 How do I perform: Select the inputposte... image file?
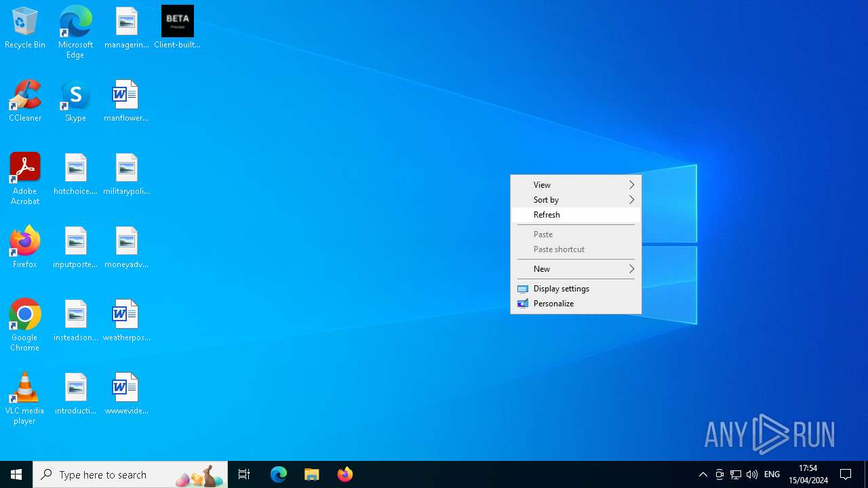coord(75,248)
